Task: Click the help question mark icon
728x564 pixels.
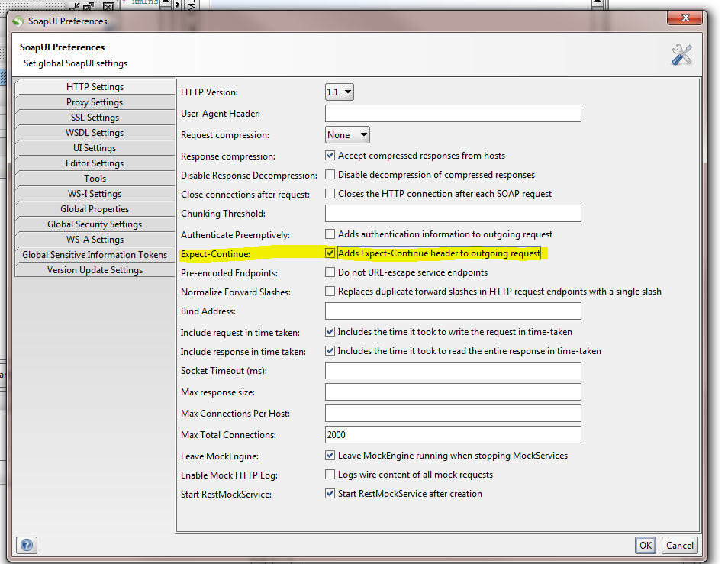Action: tap(27, 544)
